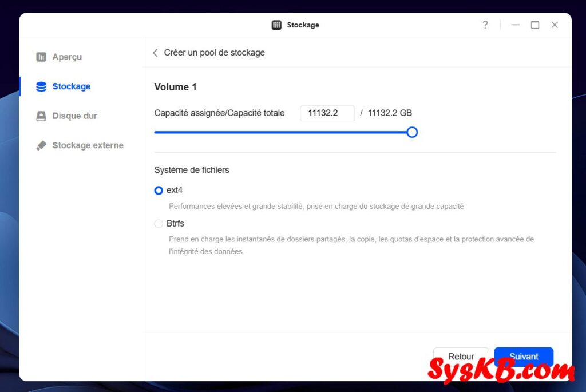Close the Stockage window
Viewport: 586px width, 392px height.
tap(555, 25)
